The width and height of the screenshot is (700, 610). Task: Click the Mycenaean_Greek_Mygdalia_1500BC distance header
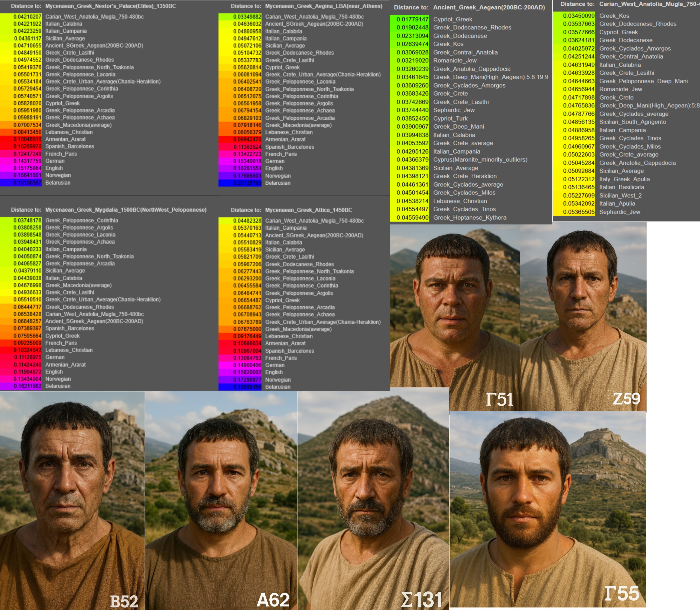coord(126,210)
